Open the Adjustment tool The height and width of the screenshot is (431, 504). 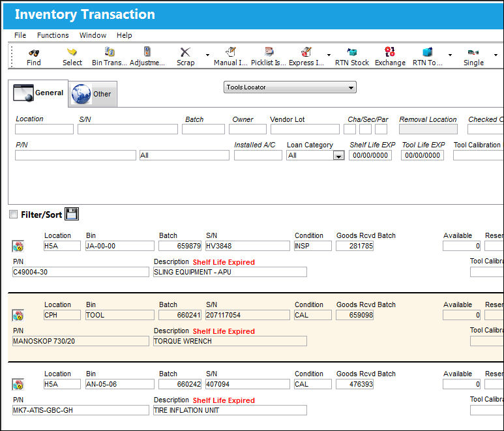coord(147,52)
